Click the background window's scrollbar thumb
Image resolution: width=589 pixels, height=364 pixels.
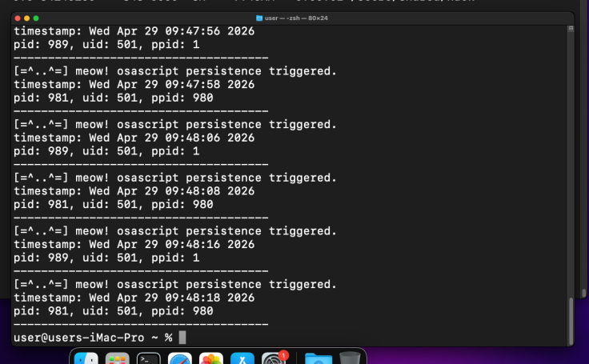584,293
